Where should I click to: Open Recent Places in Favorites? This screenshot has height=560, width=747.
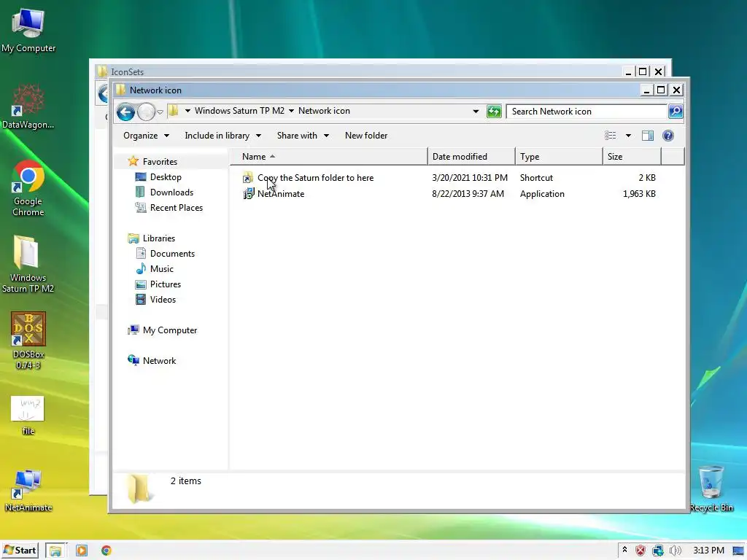pyautogui.click(x=177, y=208)
